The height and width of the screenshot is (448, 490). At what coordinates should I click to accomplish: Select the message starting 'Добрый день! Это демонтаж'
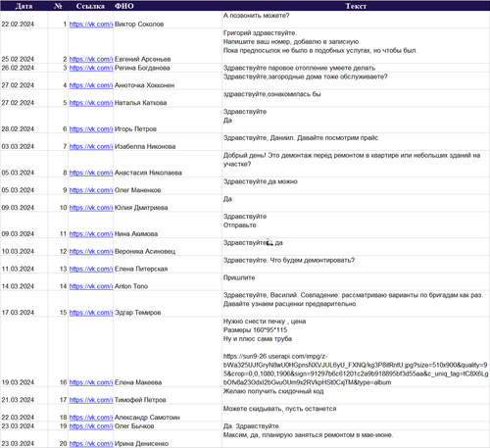pos(356,164)
